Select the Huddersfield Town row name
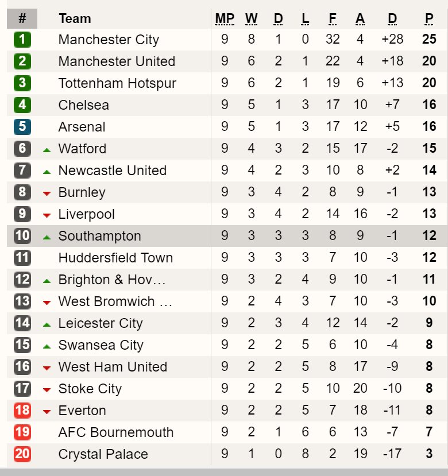The width and height of the screenshot is (448, 476). click(x=115, y=258)
